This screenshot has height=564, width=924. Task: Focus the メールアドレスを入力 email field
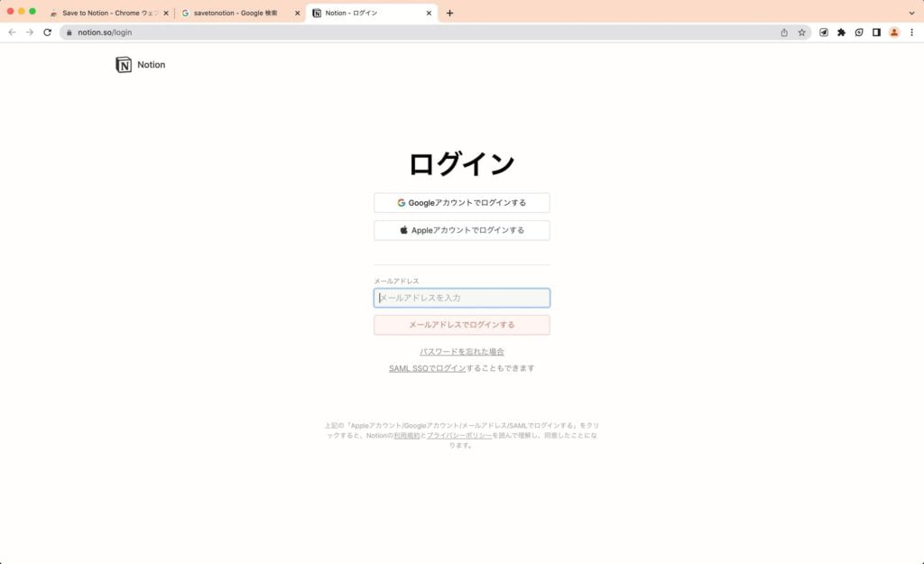pyautogui.click(x=462, y=298)
